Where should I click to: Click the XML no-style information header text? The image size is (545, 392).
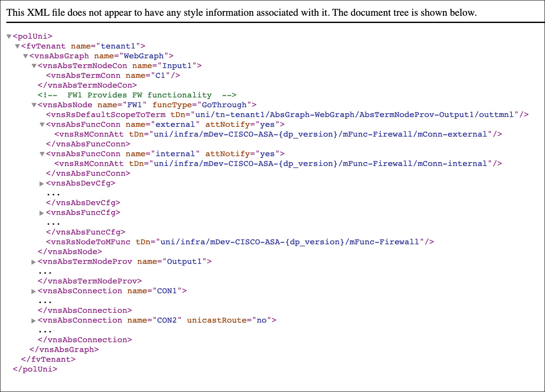point(241,13)
